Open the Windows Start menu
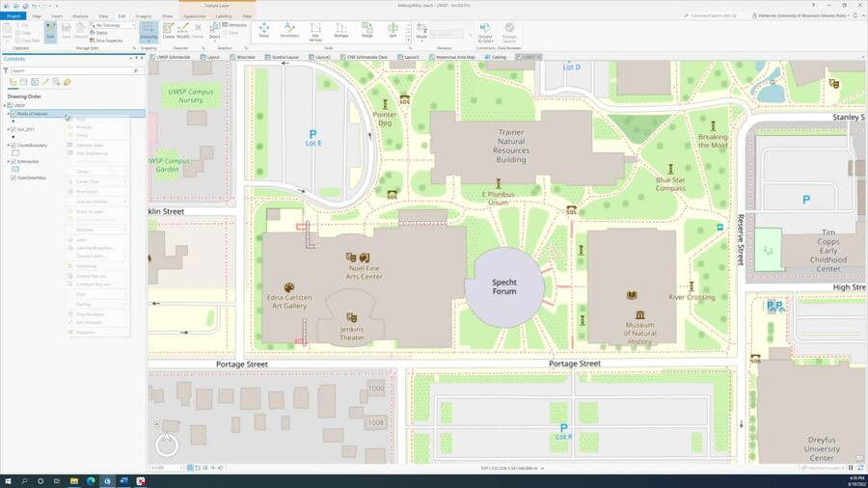868x488 pixels. (8, 481)
